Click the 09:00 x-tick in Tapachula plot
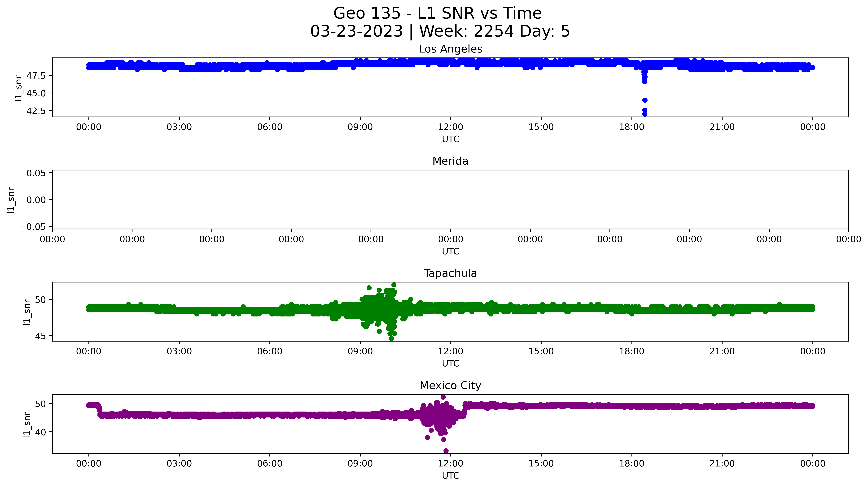The height and width of the screenshot is (487, 868). click(x=360, y=351)
